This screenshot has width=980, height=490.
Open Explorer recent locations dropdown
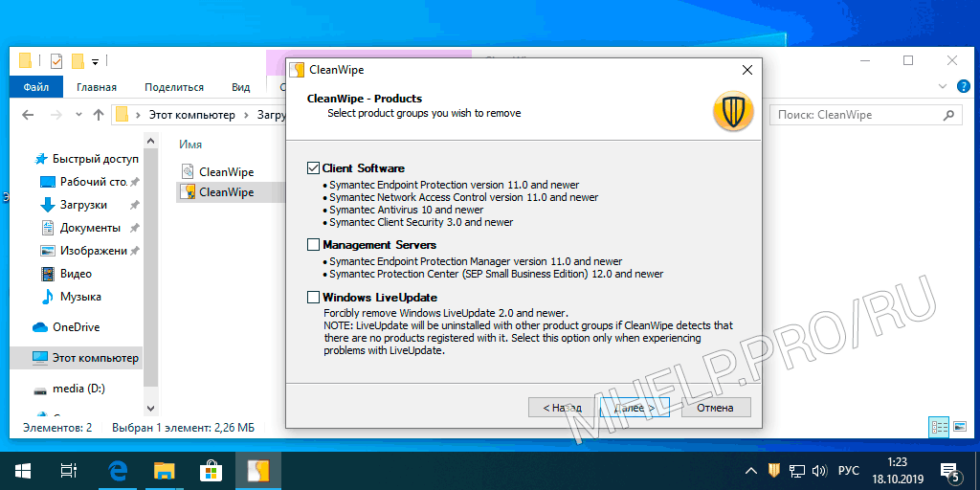tap(78, 115)
